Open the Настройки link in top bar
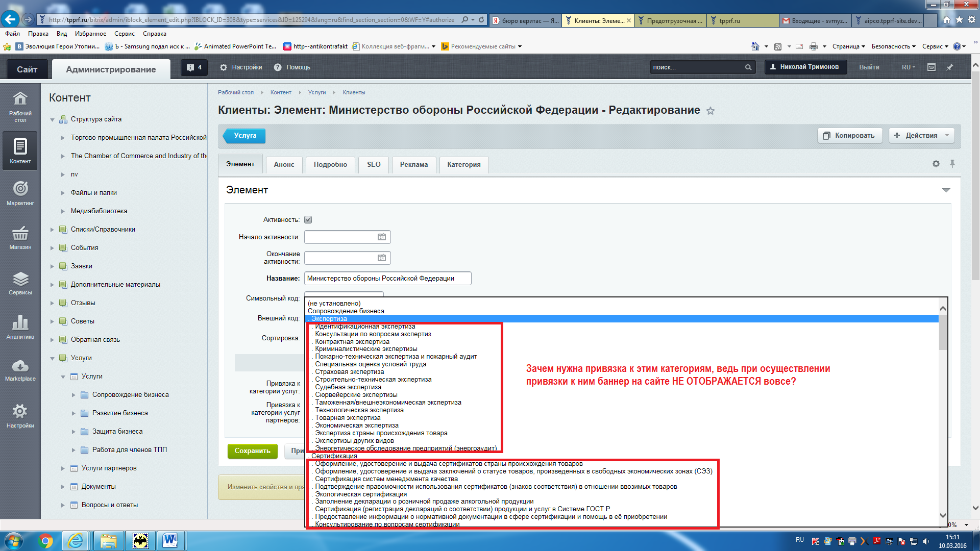Viewport: 980px width, 551px height. 241,67
